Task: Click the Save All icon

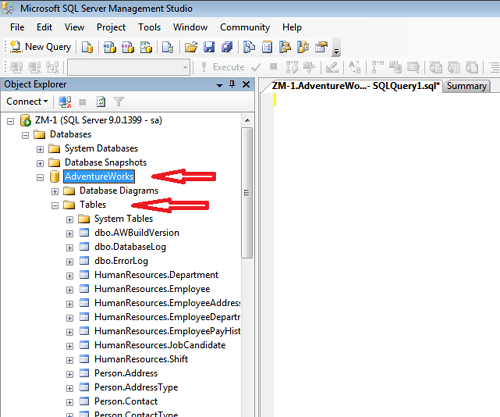Action: (x=227, y=47)
